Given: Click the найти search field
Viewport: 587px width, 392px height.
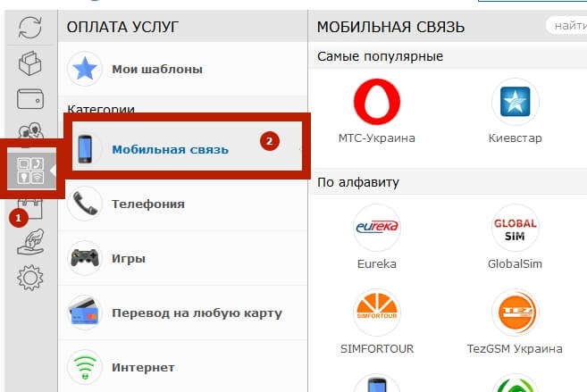Looking at the screenshot, I should 566,26.
